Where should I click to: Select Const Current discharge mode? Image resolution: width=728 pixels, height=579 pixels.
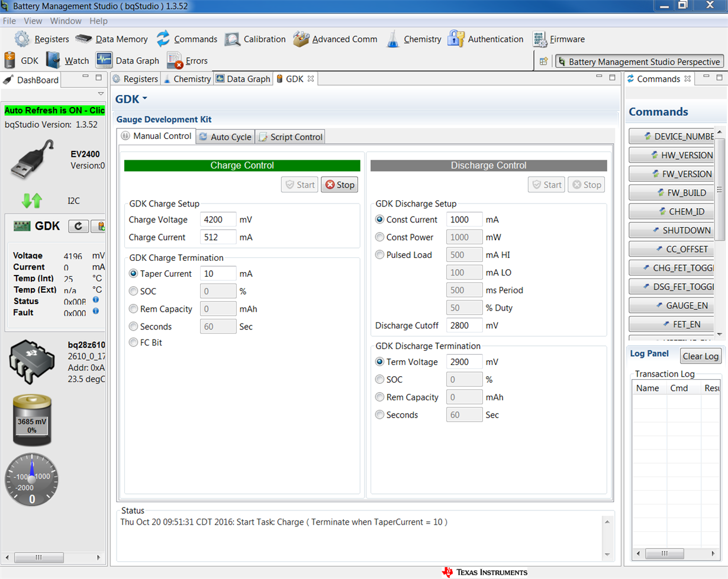[x=380, y=219]
